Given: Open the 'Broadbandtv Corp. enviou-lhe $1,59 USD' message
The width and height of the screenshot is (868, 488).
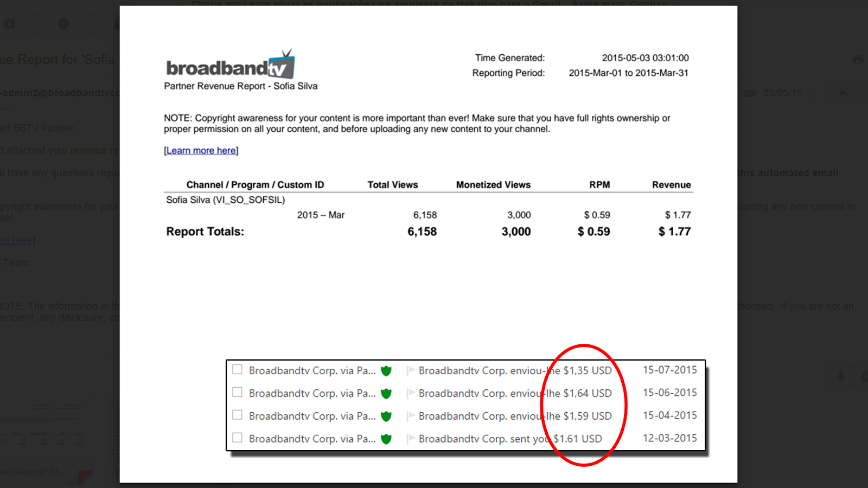Looking at the screenshot, I should [515, 416].
